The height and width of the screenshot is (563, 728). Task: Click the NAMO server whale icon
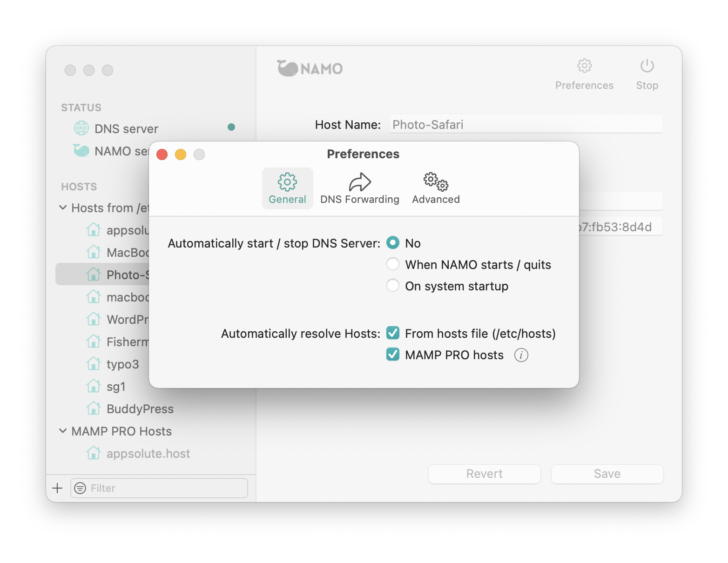pos(81,150)
